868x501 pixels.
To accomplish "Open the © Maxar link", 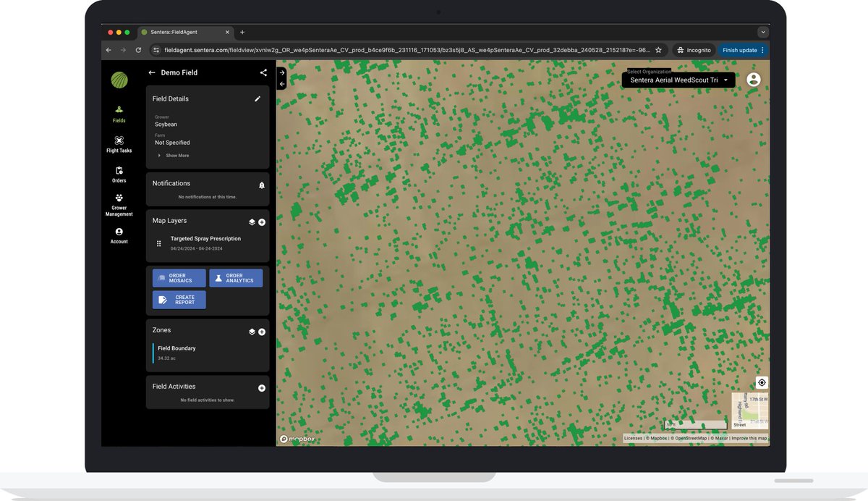I will [x=718, y=438].
